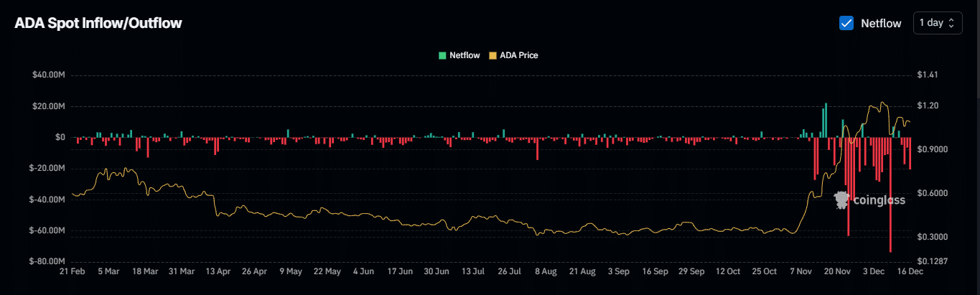Click the $-80.00M left axis label
Image resolution: width=980 pixels, height=295 pixels.
47,261
